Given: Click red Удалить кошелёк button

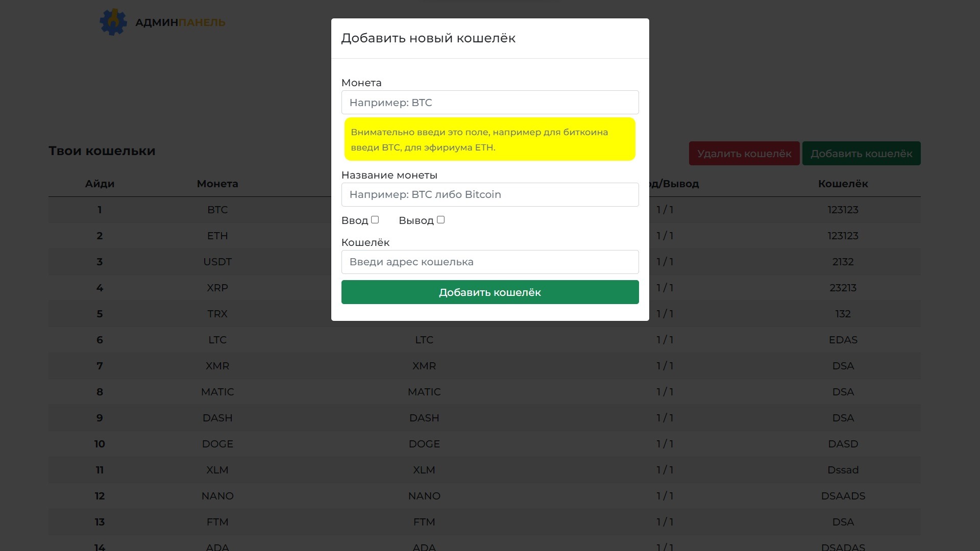Looking at the screenshot, I should [x=744, y=154].
